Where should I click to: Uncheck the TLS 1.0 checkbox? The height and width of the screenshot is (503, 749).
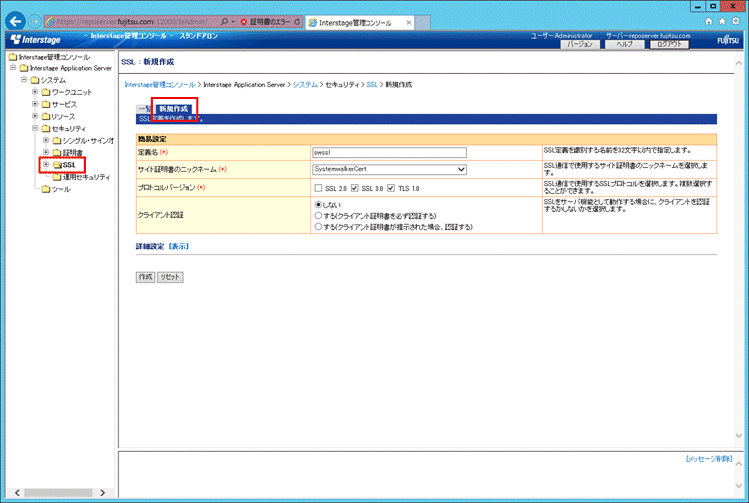(391, 188)
